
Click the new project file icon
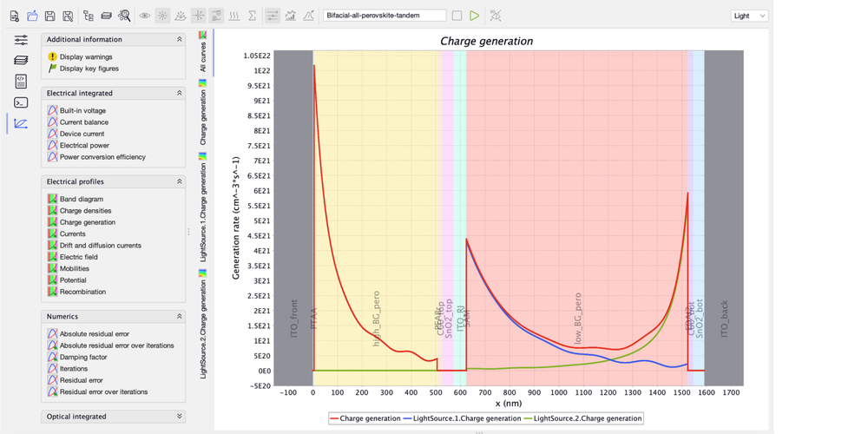click(x=15, y=16)
